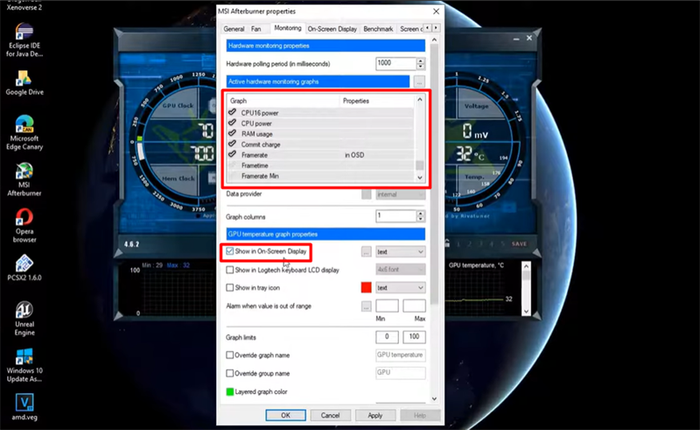Select the Framerate Min graph row
This screenshot has width=700, height=430.
321,176
